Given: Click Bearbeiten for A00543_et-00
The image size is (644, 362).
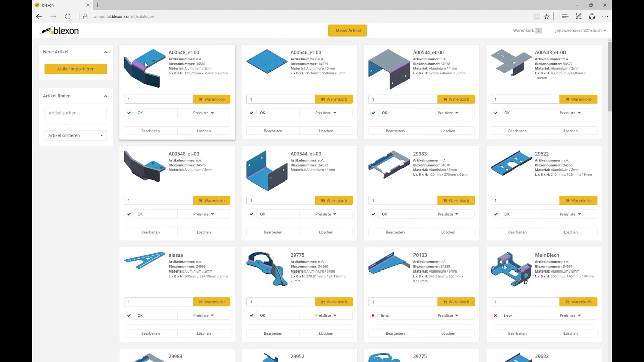Looking at the screenshot, I should coord(517,131).
